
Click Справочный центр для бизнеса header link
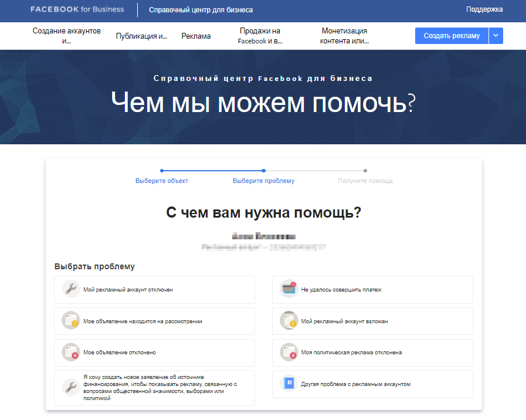tap(201, 10)
